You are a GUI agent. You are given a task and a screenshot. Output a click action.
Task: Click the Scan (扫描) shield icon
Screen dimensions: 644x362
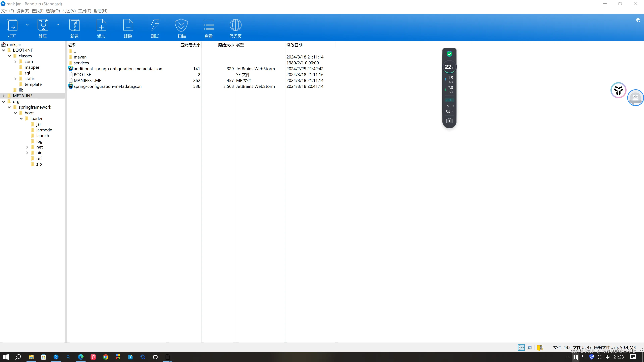pos(181,25)
